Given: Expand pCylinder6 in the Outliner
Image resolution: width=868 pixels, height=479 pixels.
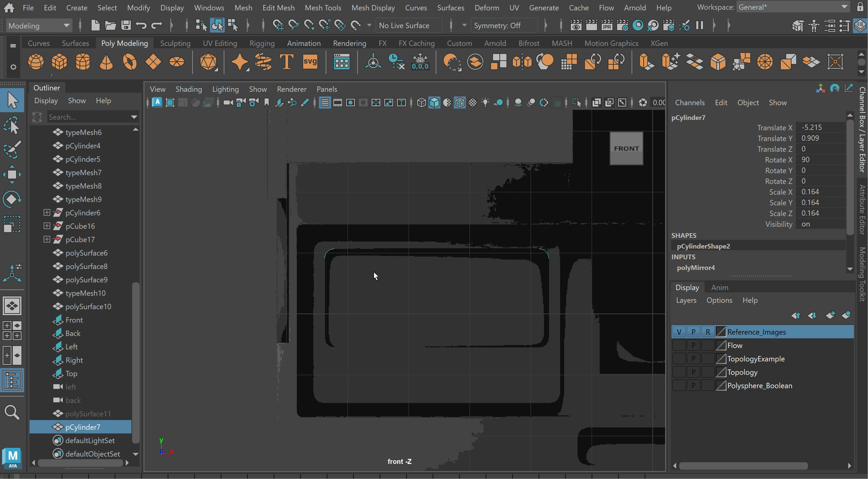Looking at the screenshot, I should click(47, 212).
